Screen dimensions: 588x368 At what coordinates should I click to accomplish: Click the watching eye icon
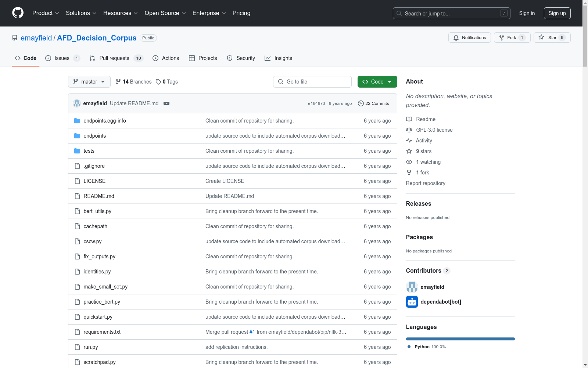click(409, 162)
